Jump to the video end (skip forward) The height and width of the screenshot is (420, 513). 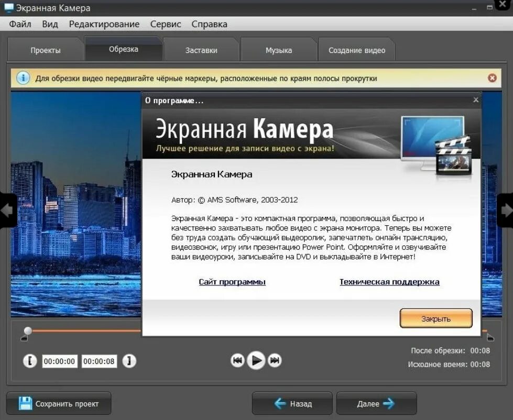click(x=275, y=360)
